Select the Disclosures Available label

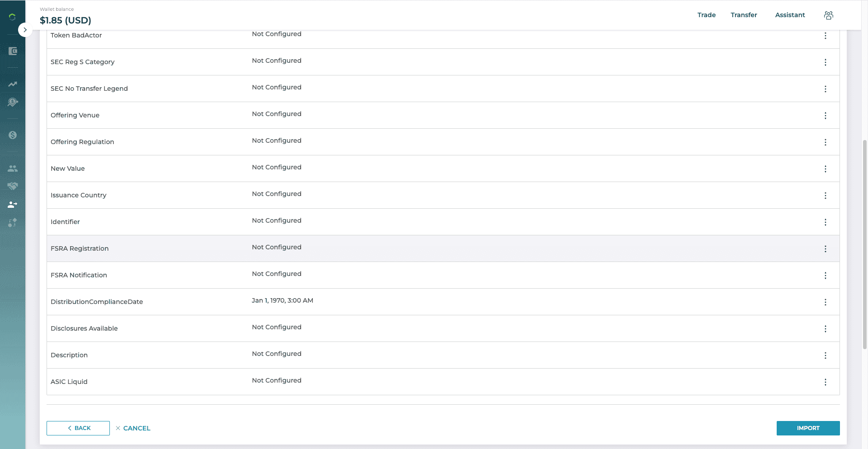pyautogui.click(x=84, y=328)
